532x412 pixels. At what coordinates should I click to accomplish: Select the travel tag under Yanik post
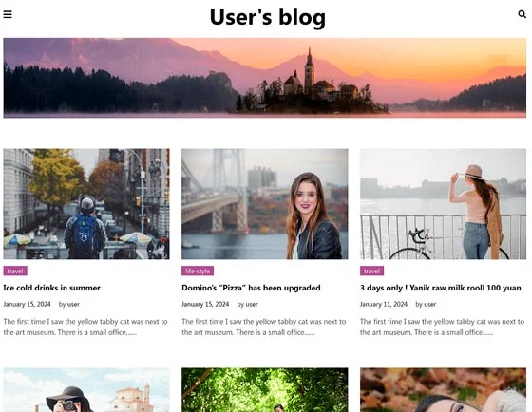371,271
